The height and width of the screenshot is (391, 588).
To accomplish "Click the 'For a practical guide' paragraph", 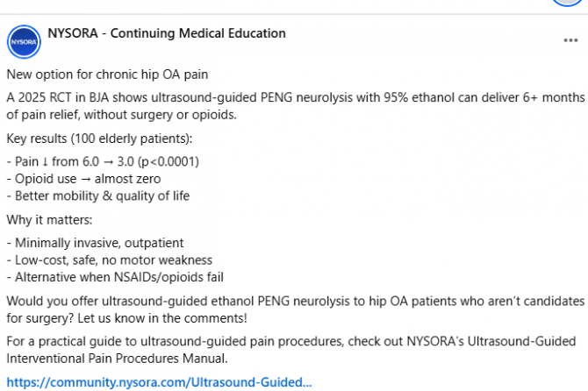I will [x=291, y=350].
